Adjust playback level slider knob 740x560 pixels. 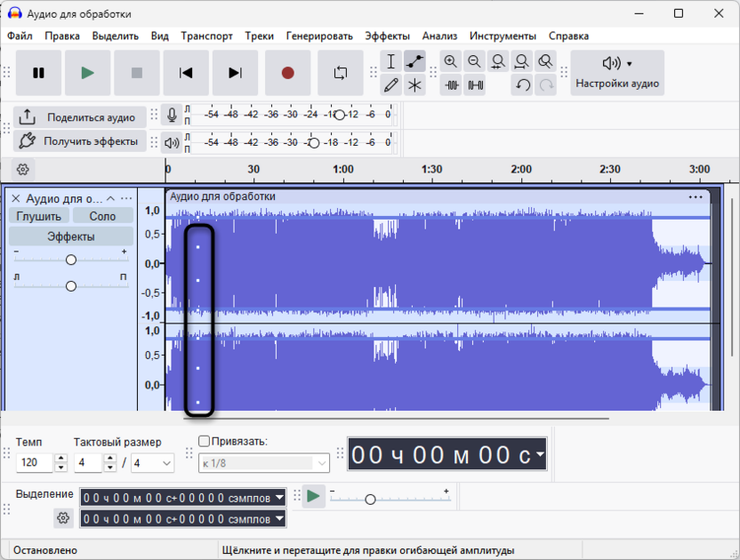pyautogui.click(x=314, y=142)
